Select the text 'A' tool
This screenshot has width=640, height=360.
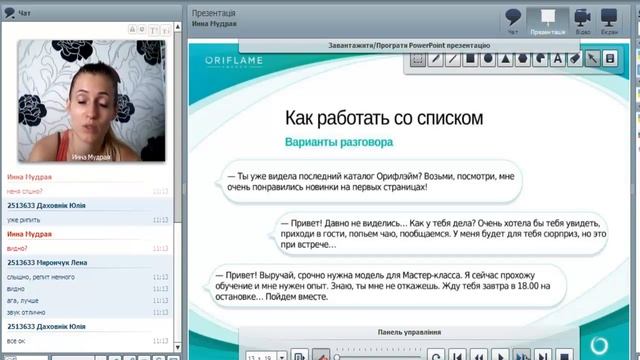coord(558,59)
